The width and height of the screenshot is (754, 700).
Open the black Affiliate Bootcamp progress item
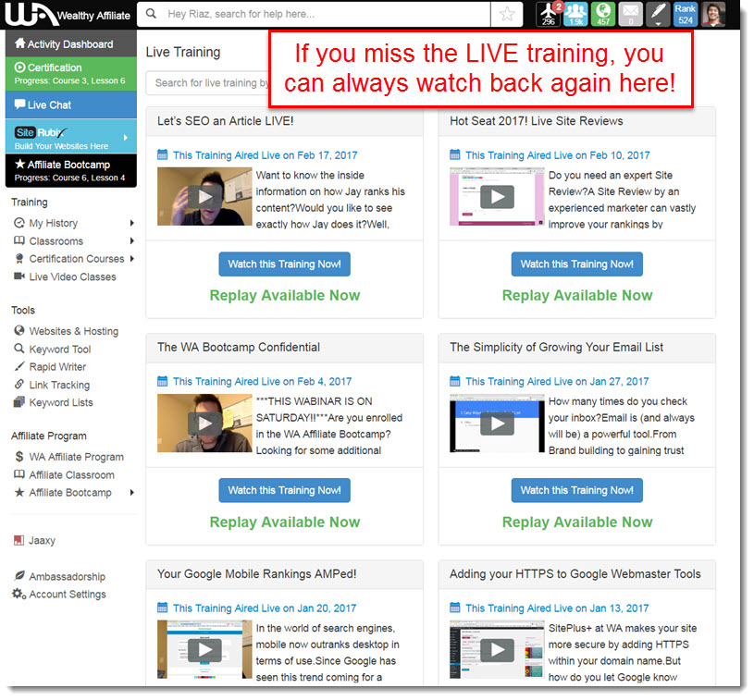point(71,170)
